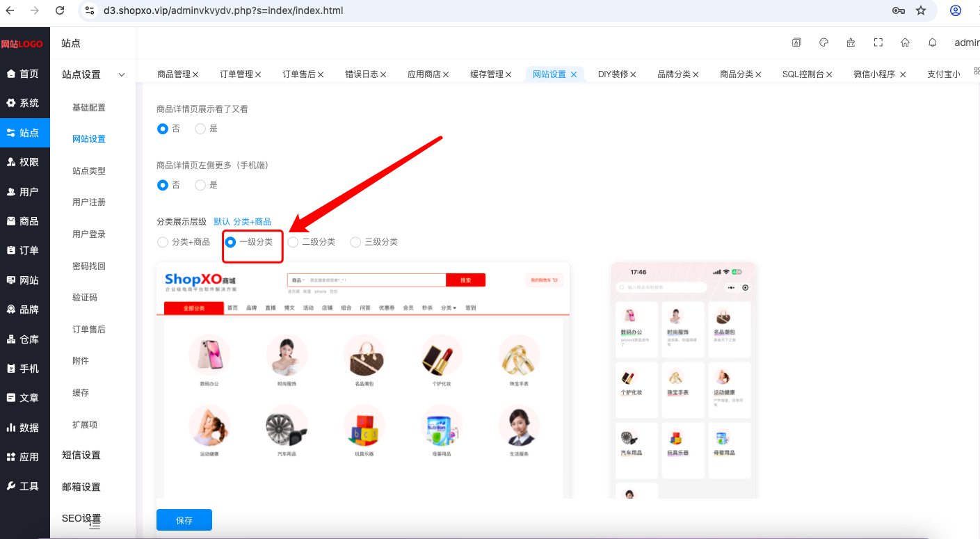Toggle fullscreen mode icon in header
The image size is (980, 539).
click(x=878, y=42)
